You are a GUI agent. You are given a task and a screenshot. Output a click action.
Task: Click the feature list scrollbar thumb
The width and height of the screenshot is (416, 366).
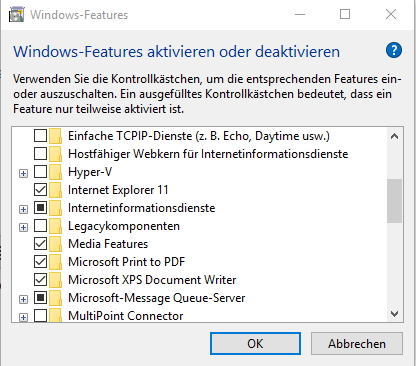click(x=395, y=201)
